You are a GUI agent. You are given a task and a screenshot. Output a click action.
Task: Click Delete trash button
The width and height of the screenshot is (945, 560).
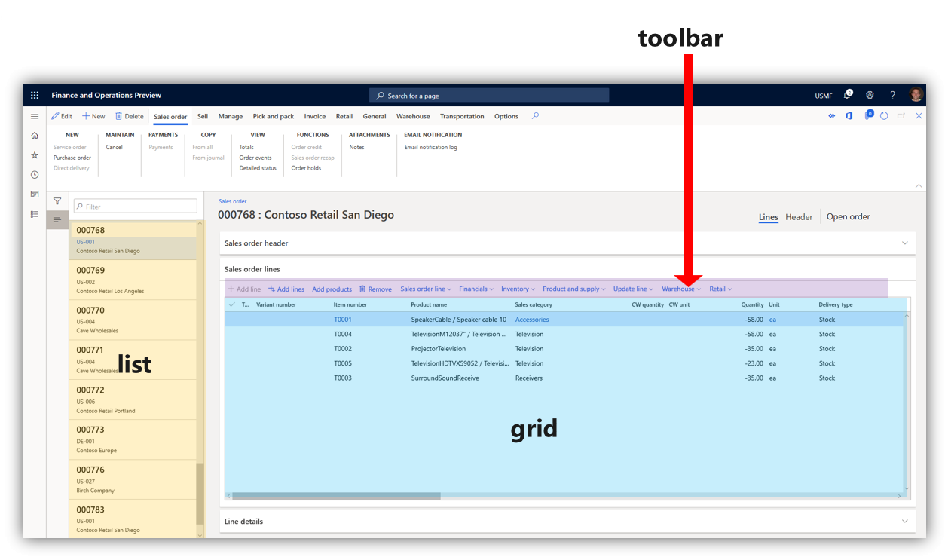(130, 116)
